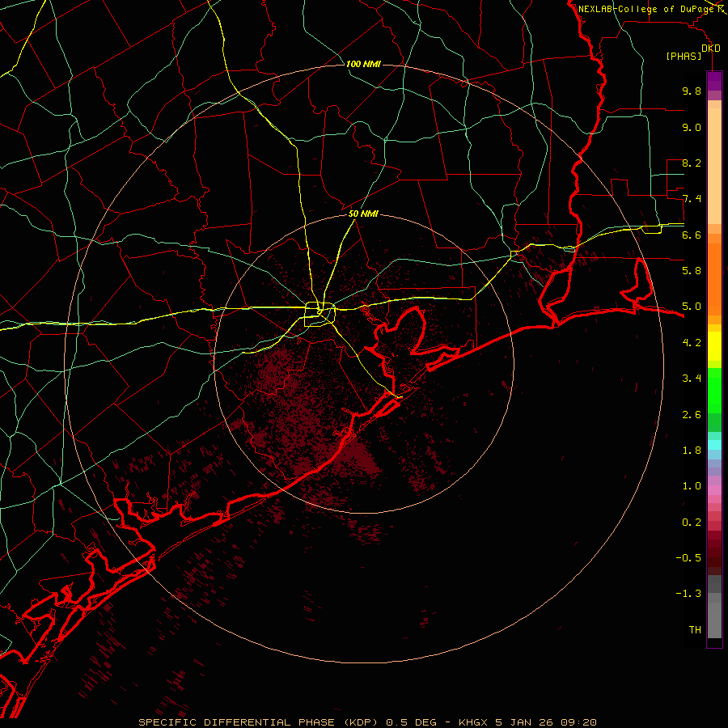The height and width of the screenshot is (728, 728).
Task: Click the 1.0 value on the color scale
Action: point(692,486)
